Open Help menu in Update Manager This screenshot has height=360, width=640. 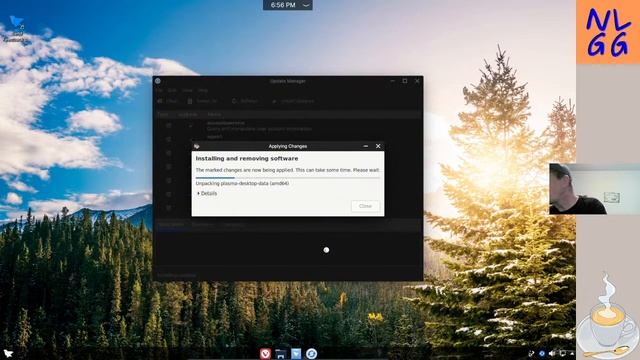point(203,90)
